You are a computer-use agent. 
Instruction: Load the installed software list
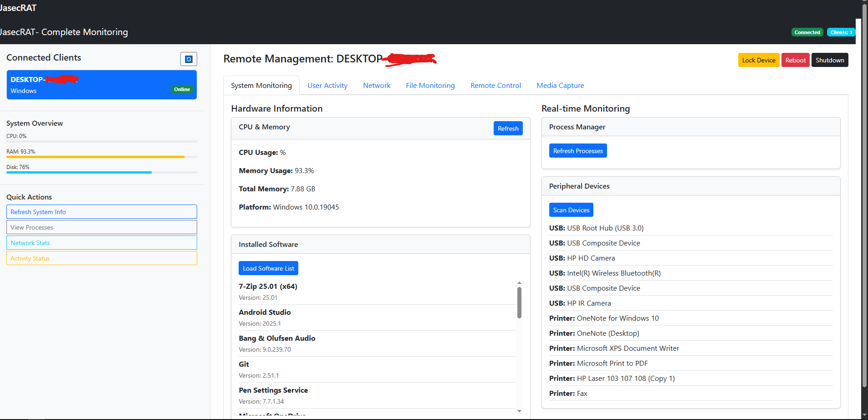pyautogui.click(x=268, y=268)
